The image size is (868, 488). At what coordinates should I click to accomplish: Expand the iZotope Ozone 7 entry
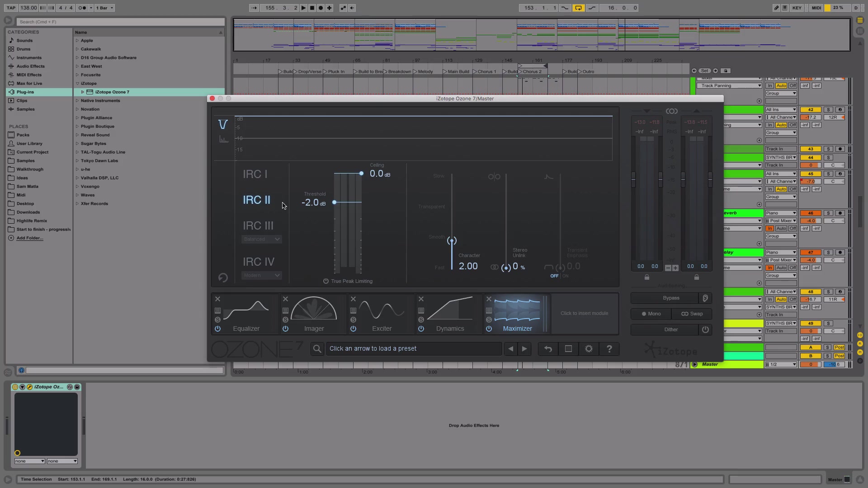pos(83,92)
